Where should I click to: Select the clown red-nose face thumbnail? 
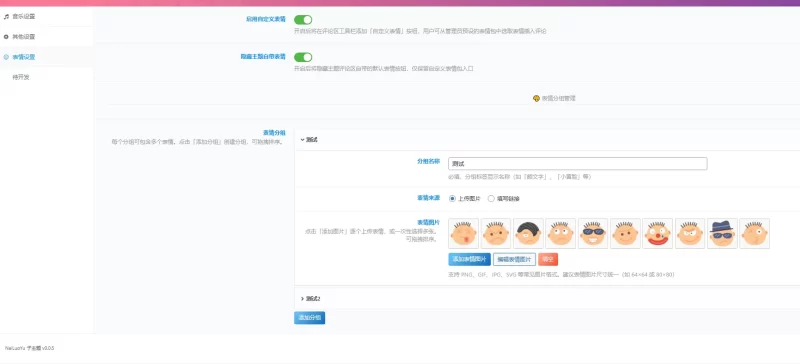[658, 233]
